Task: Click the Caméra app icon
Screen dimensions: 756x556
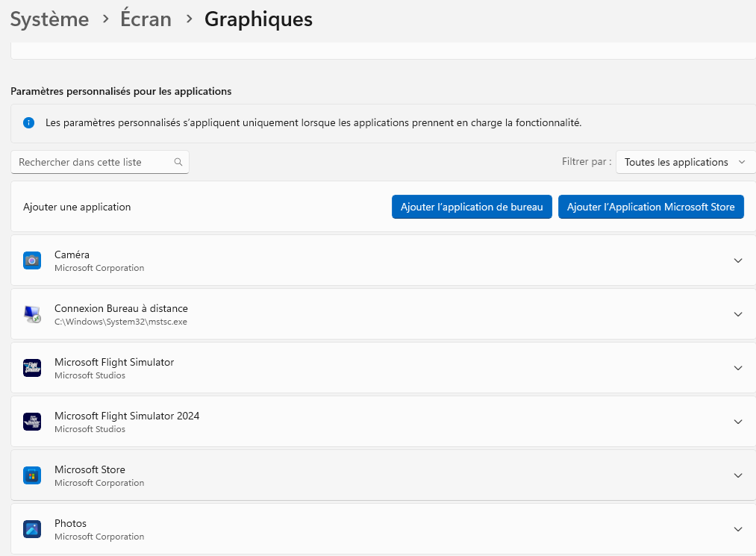Action: pos(32,260)
